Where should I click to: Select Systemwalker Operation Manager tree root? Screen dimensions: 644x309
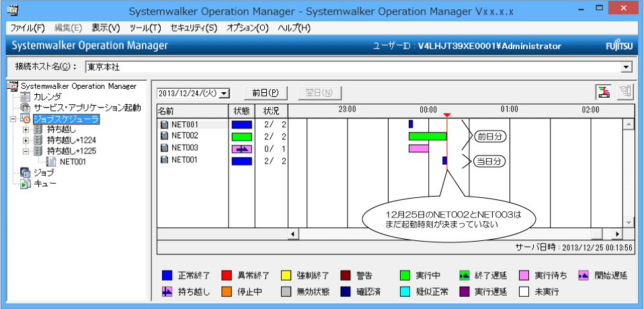(x=79, y=86)
